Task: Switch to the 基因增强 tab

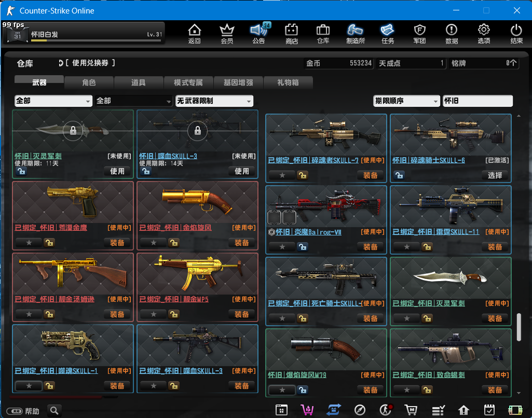Action: coord(238,82)
